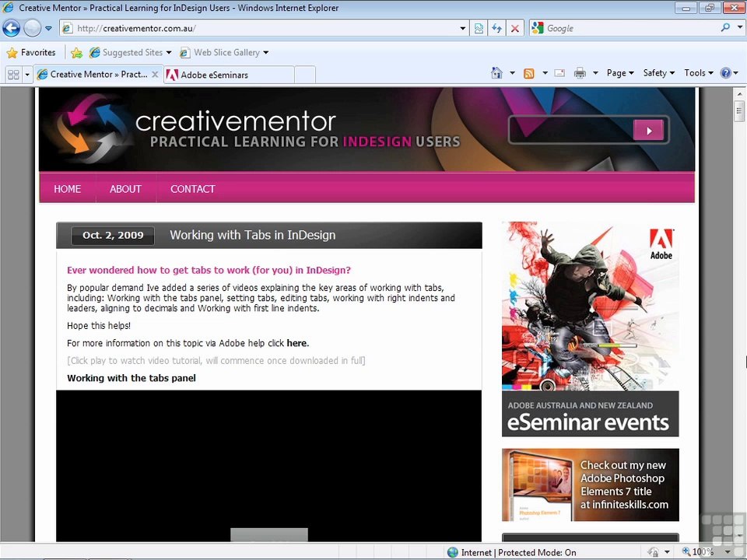
Task: Open the Print options dropdown arrow
Action: pos(595,73)
